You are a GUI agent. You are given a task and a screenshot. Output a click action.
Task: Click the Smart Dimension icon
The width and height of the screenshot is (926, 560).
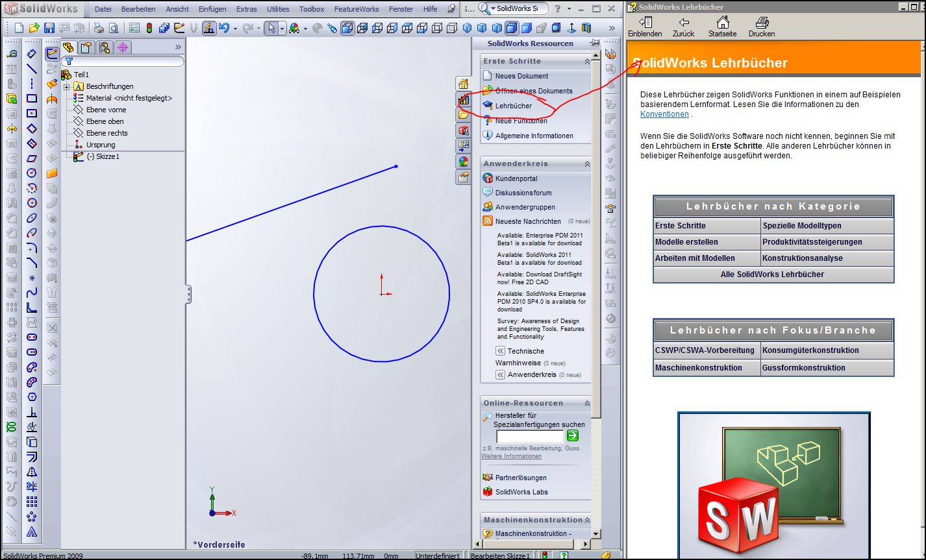coord(32,53)
